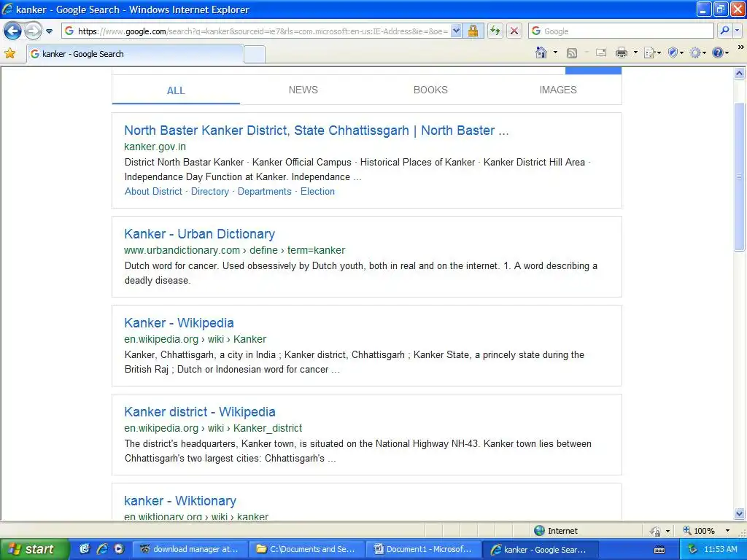Click the RSS Feeds icon
747x560 pixels.
pos(572,52)
